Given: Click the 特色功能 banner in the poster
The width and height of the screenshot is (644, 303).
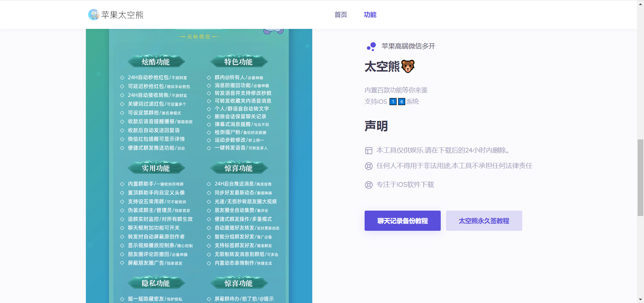Looking at the screenshot, I should point(239,61).
